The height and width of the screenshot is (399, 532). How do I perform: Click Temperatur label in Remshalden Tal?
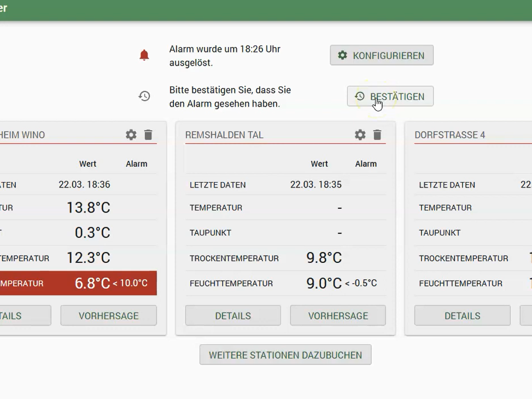(216, 208)
